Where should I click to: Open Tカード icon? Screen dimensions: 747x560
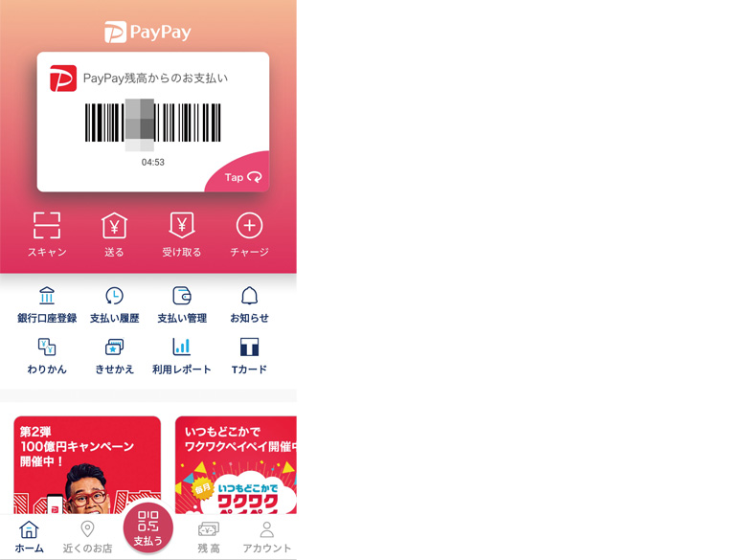249,347
